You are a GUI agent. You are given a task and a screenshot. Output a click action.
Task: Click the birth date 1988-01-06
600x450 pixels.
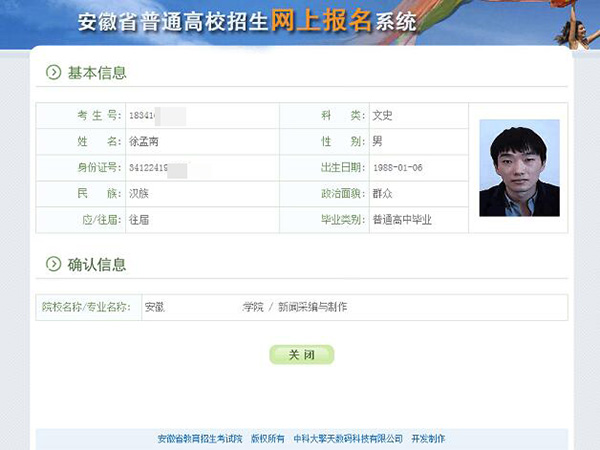[398, 168]
